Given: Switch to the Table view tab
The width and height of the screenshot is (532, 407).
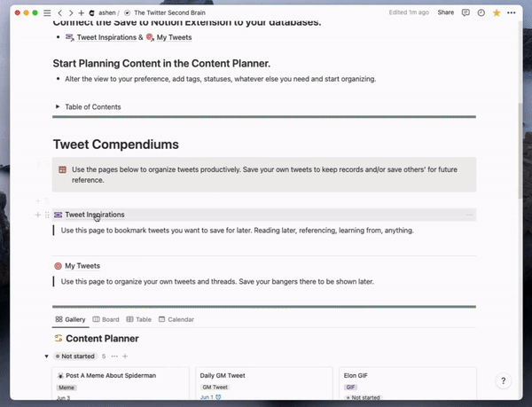Looking at the screenshot, I should click(139, 319).
